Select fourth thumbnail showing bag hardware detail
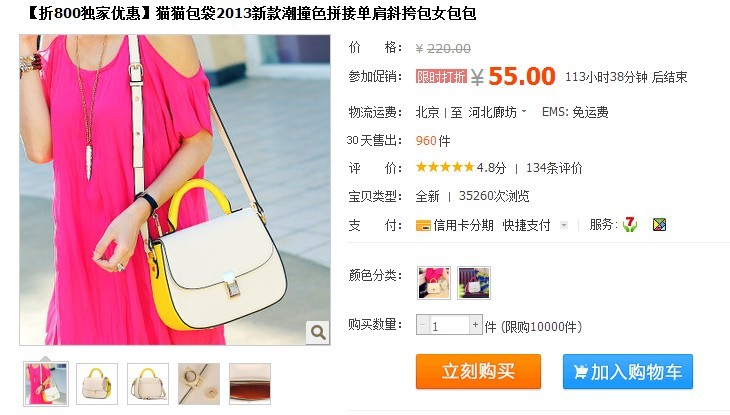Image resolution: width=730 pixels, height=415 pixels. coord(199,384)
